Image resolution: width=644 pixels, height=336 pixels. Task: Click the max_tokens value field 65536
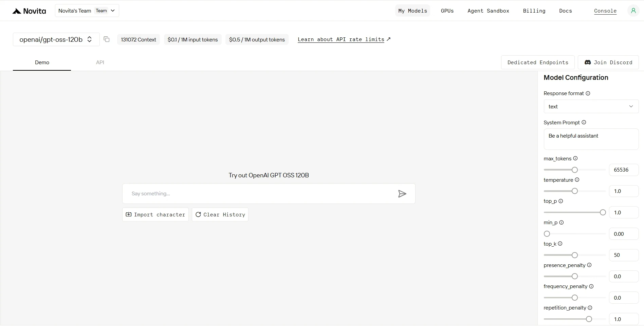[x=624, y=170]
